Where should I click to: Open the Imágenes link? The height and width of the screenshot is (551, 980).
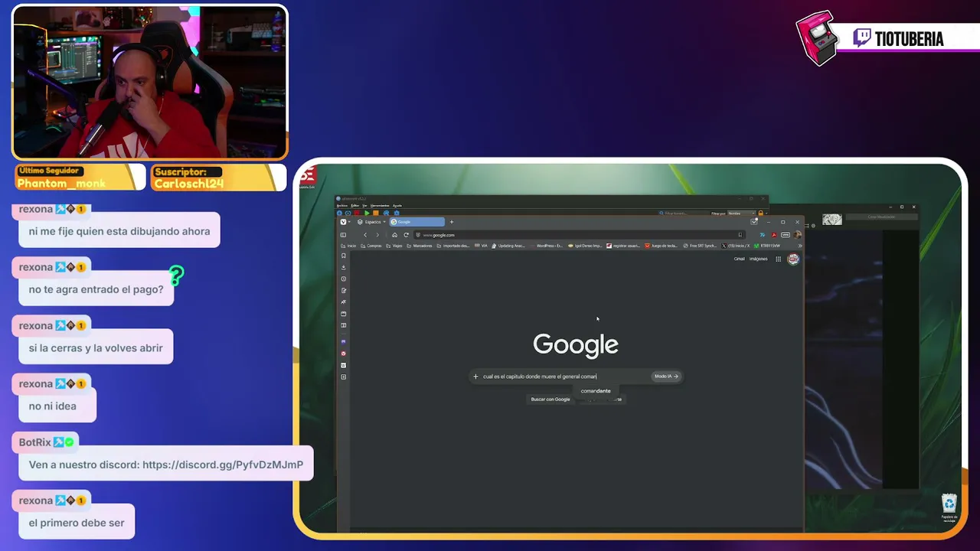(758, 259)
